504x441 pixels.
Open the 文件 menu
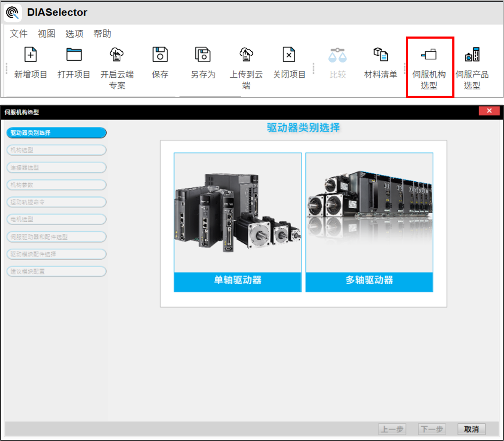click(18, 34)
